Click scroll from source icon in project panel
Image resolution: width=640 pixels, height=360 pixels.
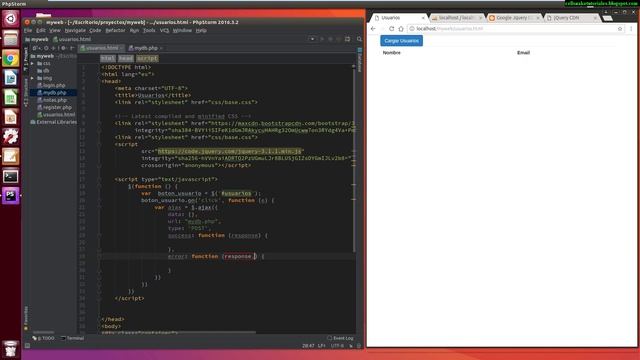point(46,48)
